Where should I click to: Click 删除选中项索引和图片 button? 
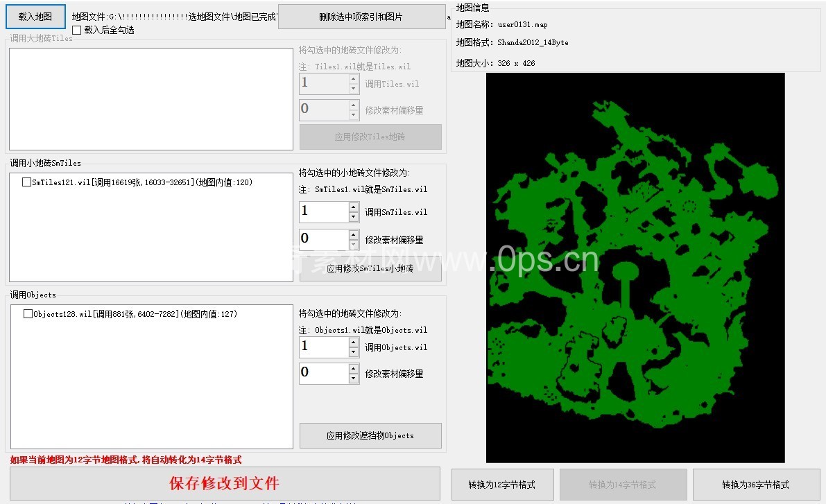(361, 17)
